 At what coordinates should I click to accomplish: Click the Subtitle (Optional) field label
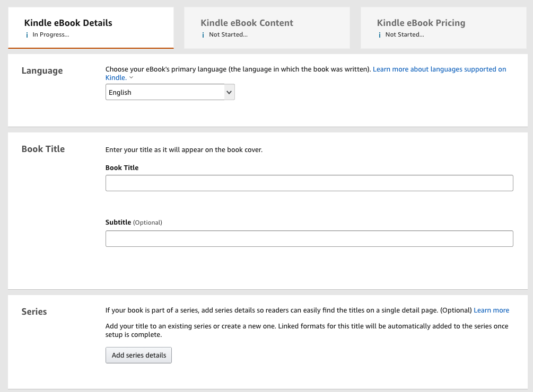[134, 222]
